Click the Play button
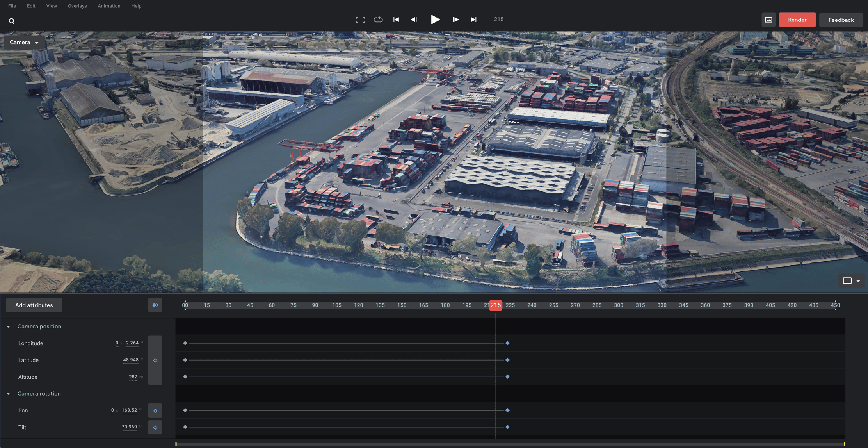The height and width of the screenshot is (448, 868). click(x=435, y=19)
